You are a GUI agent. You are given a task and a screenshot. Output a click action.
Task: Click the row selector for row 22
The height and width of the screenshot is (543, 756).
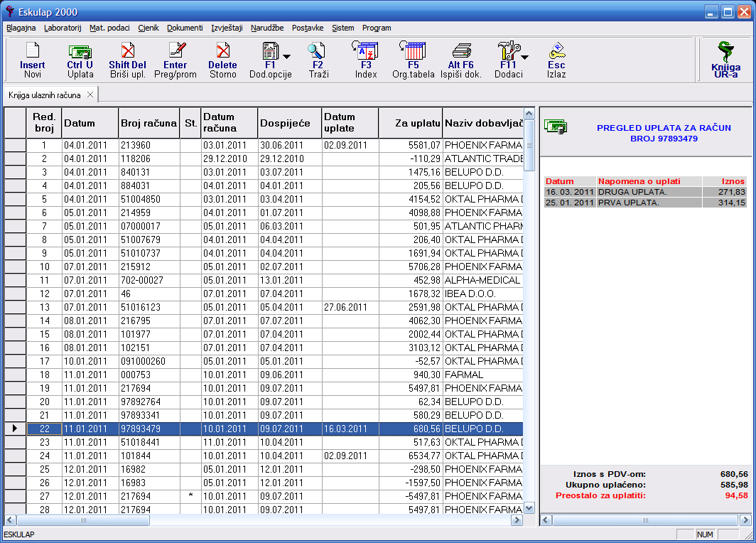tap(15, 429)
